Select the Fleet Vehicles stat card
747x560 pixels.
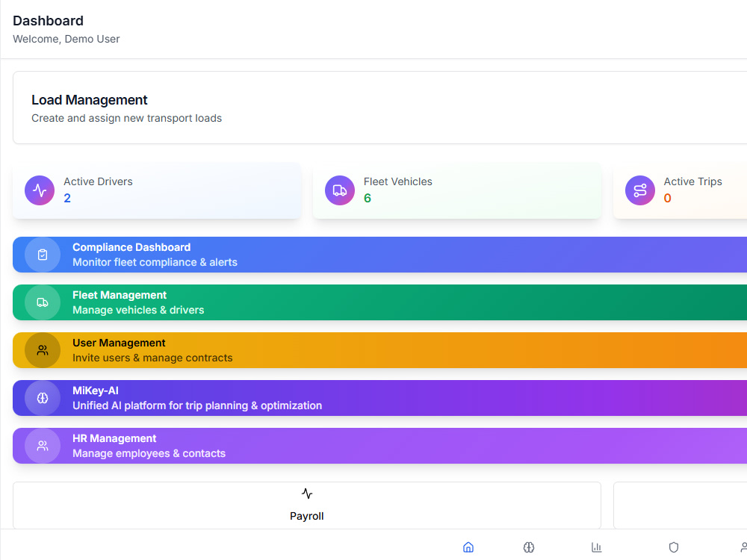457,190
